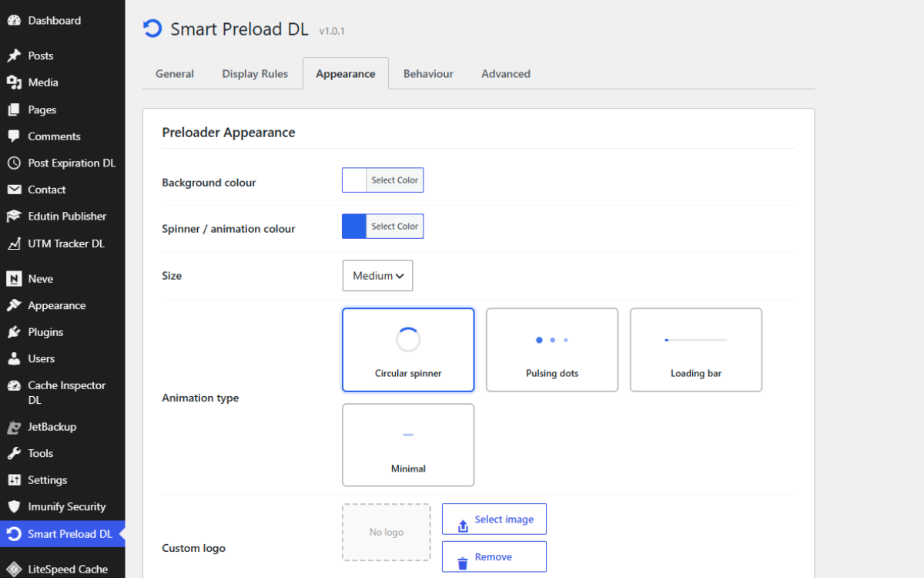Click the JetBackup icon
This screenshot has width=924, height=578.
(14, 427)
